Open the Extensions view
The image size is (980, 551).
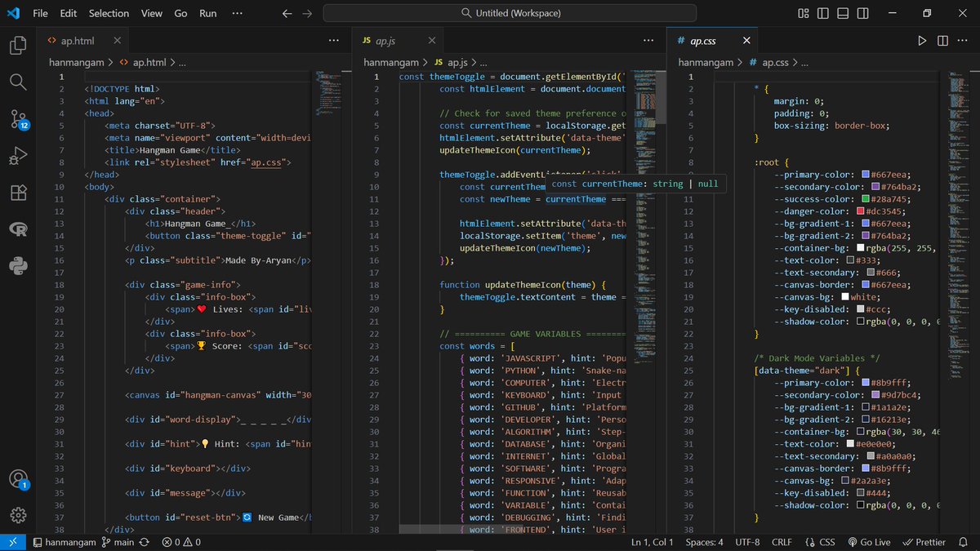(18, 193)
